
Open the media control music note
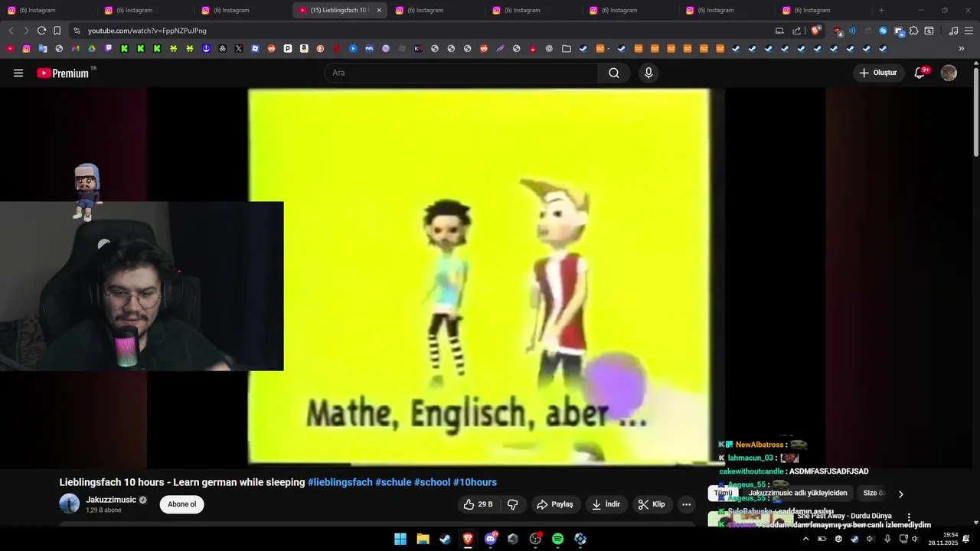click(953, 31)
